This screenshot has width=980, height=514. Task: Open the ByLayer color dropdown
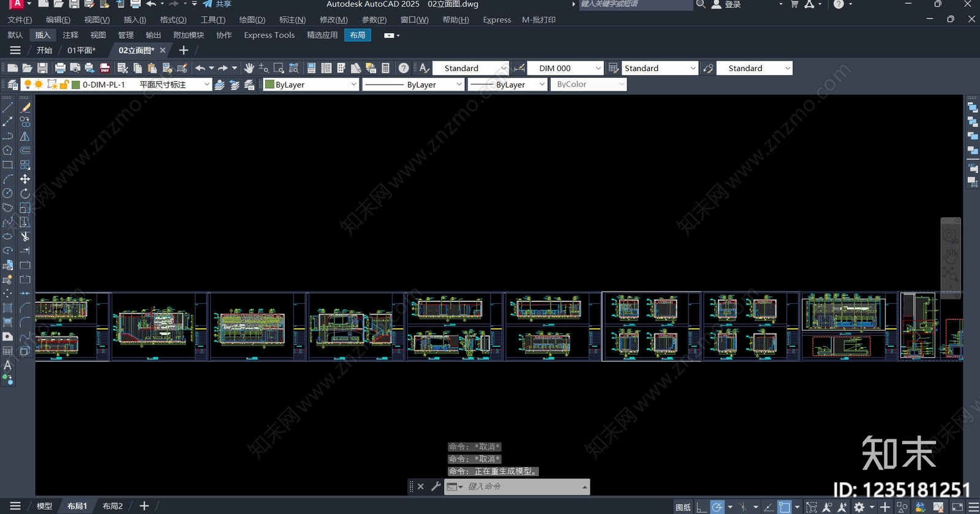pyautogui.click(x=311, y=85)
